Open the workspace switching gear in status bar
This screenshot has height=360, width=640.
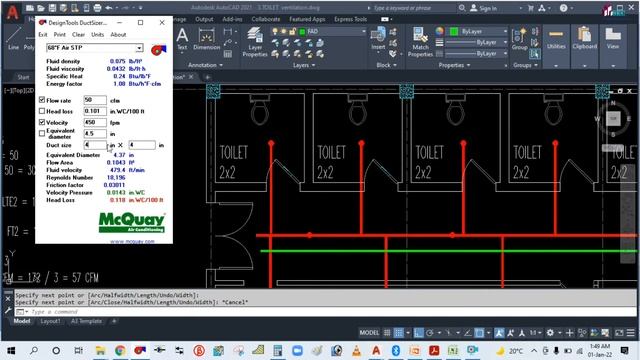(550, 333)
